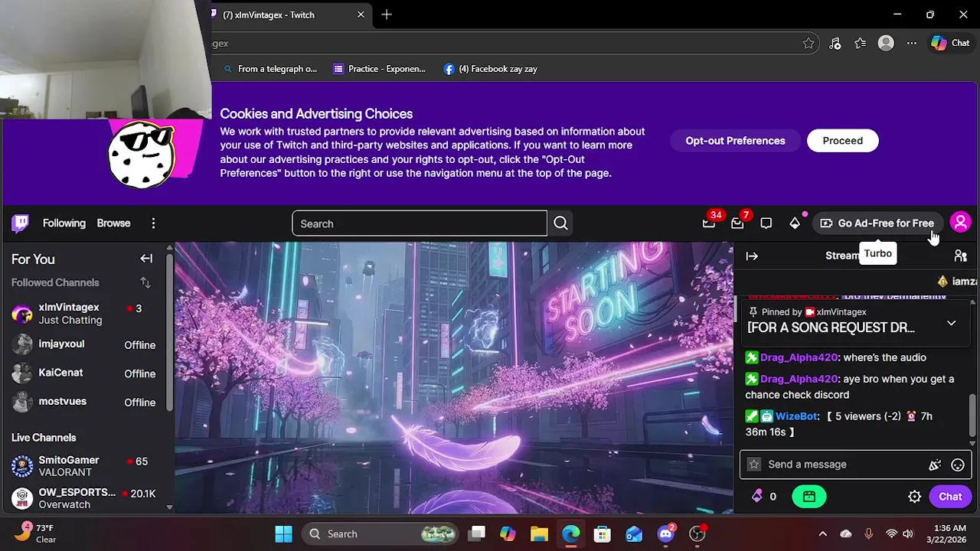Send message with the Chat button
Viewport: 980px width, 551px height.
pyautogui.click(x=950, y=497)
